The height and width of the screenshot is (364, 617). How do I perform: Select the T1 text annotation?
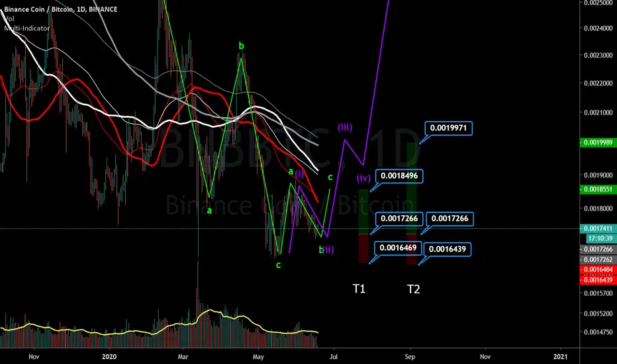tap(359, 289)
